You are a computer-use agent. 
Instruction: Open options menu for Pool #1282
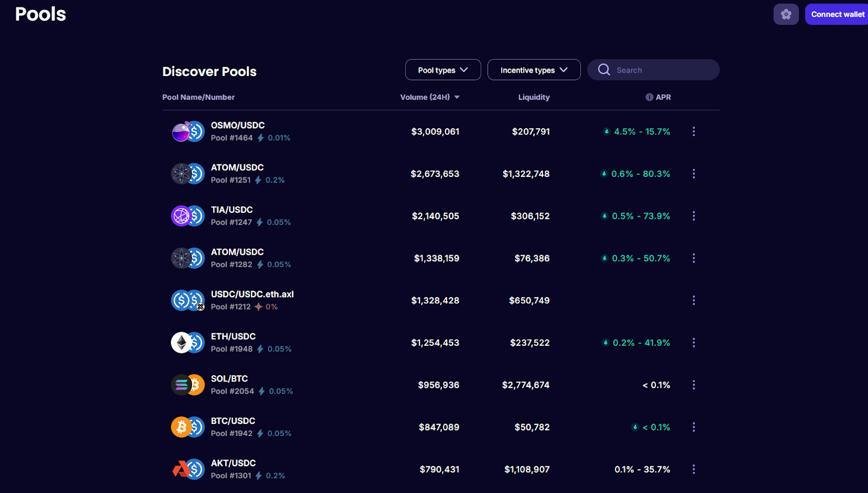(693, 258)
